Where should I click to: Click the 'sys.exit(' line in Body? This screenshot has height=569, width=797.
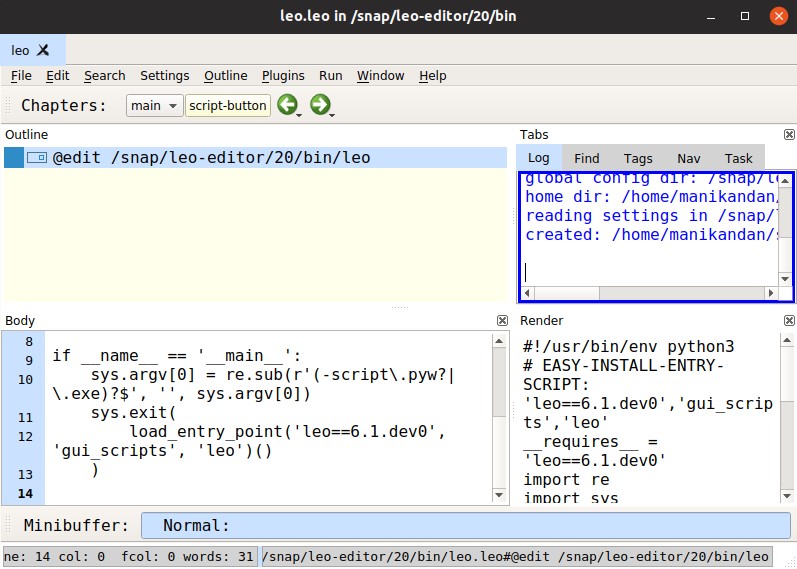[133, 412]
